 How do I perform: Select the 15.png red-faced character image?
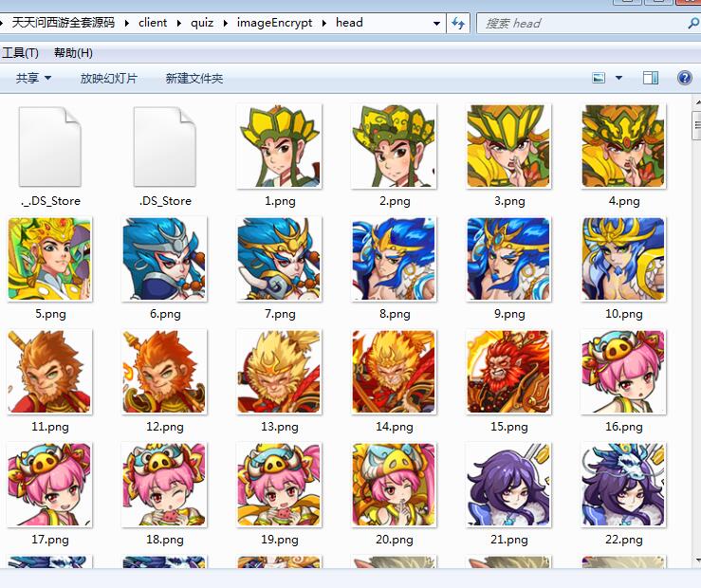508,372
